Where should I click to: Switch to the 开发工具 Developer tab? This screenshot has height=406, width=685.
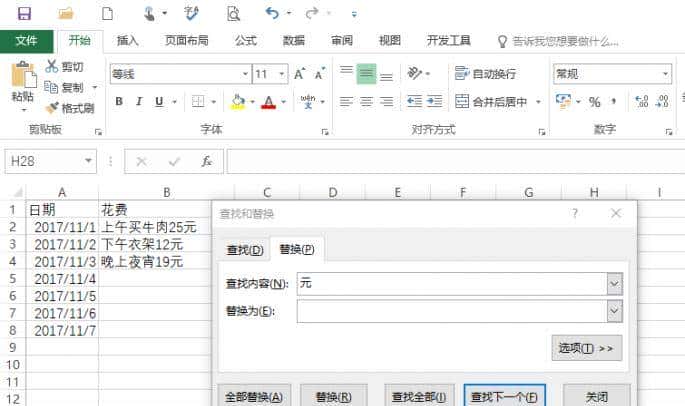pos(449,41)
